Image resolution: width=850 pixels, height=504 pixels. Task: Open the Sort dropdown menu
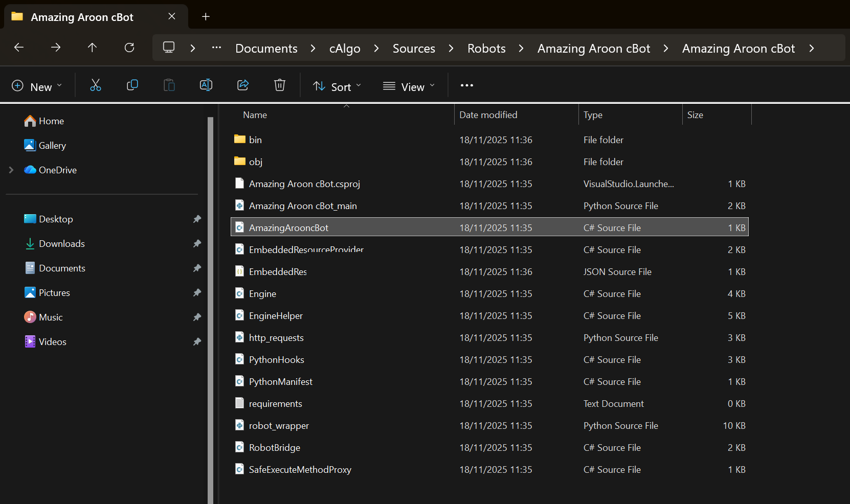coord(337,87)
